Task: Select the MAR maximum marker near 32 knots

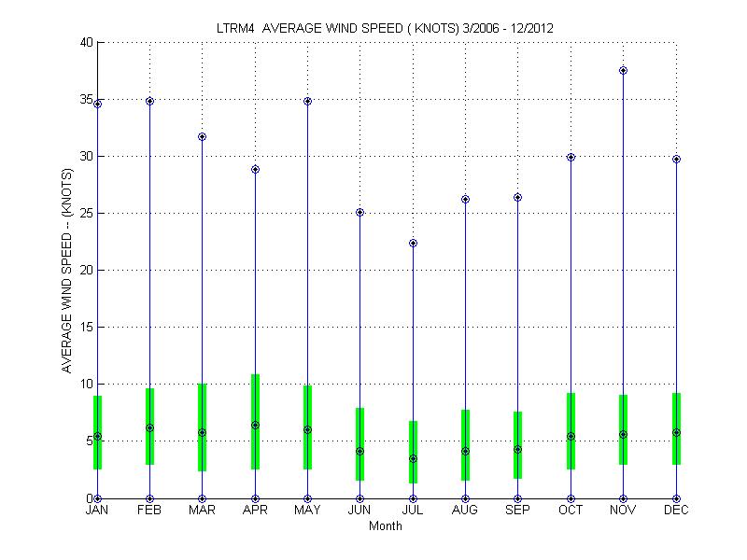Action: pos(202,136)
